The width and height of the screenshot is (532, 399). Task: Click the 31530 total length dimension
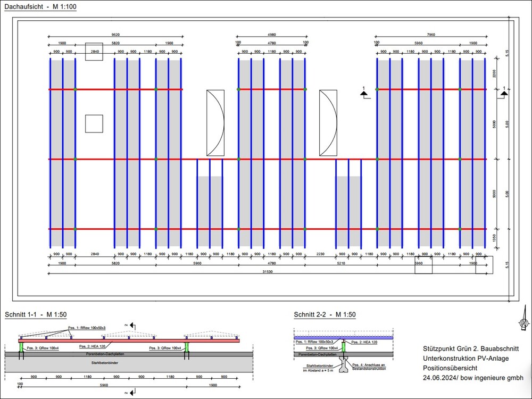click(x=268, y=272)
